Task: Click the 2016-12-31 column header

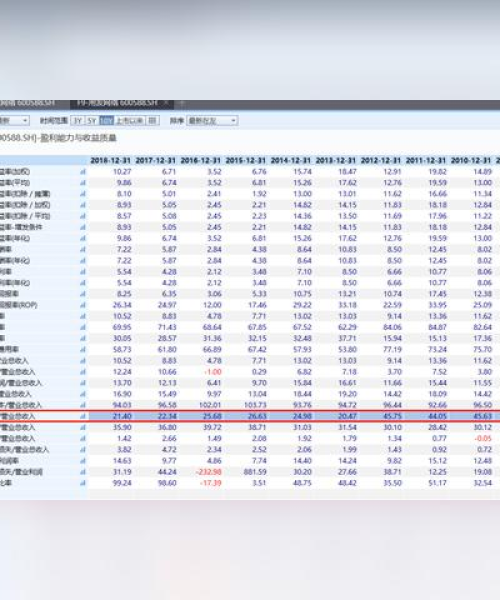Action: (200, 161)
